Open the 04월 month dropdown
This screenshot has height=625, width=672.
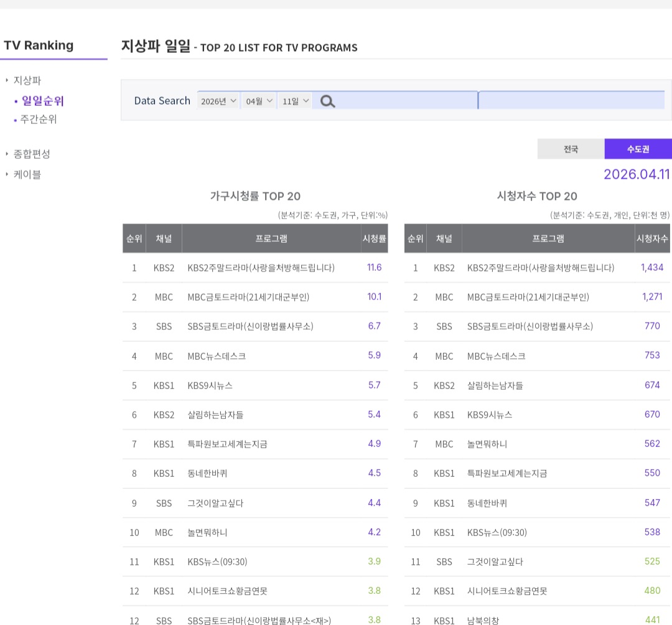point(259,101)
